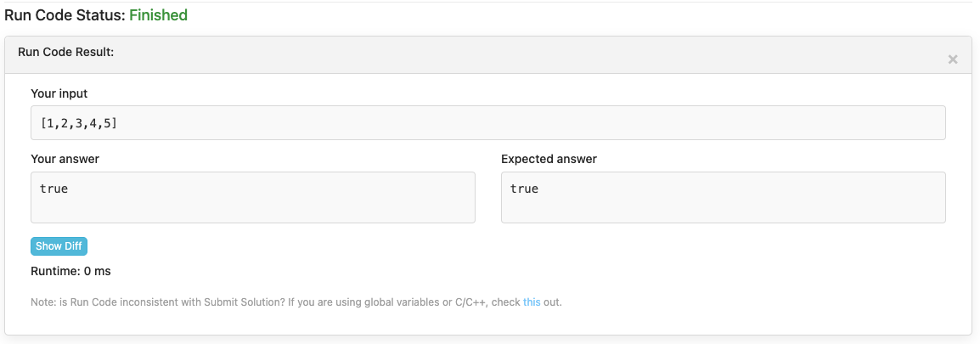Click the Run Code Result heading
980x344 pixels.
pos(66,52)
